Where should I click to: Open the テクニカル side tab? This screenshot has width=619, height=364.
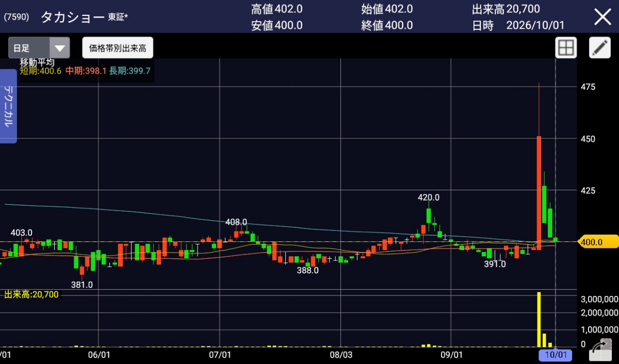[8, 106]
